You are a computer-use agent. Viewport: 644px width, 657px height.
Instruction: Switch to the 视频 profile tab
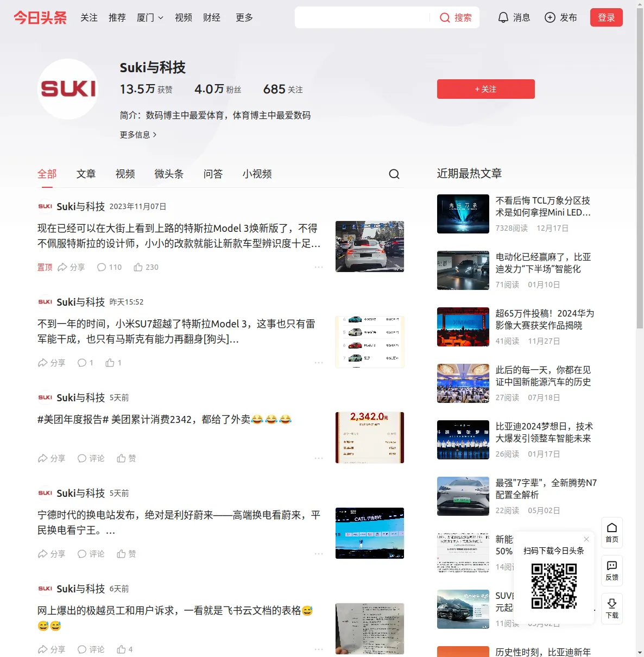[x=125, y=174]
